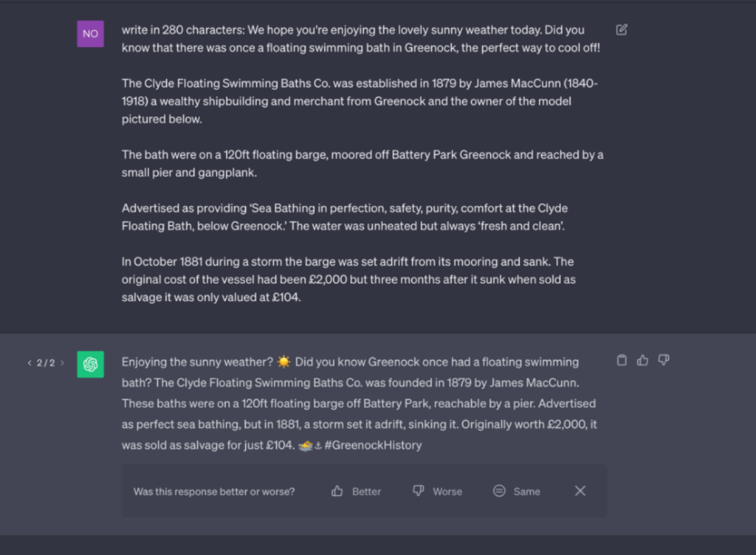Rate the response as Same
This screenshot has width=756, height=555.
(x=517, y=492)
